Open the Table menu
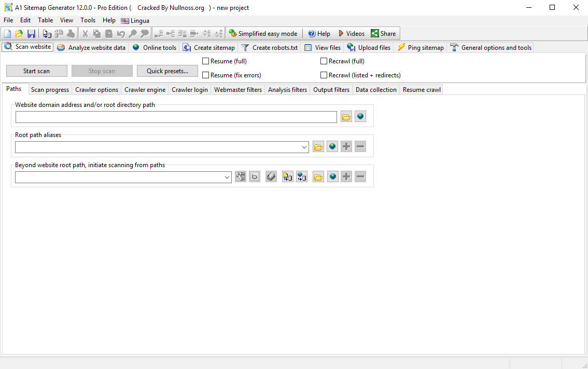This screenshot has height=369, width=588. 46,20
